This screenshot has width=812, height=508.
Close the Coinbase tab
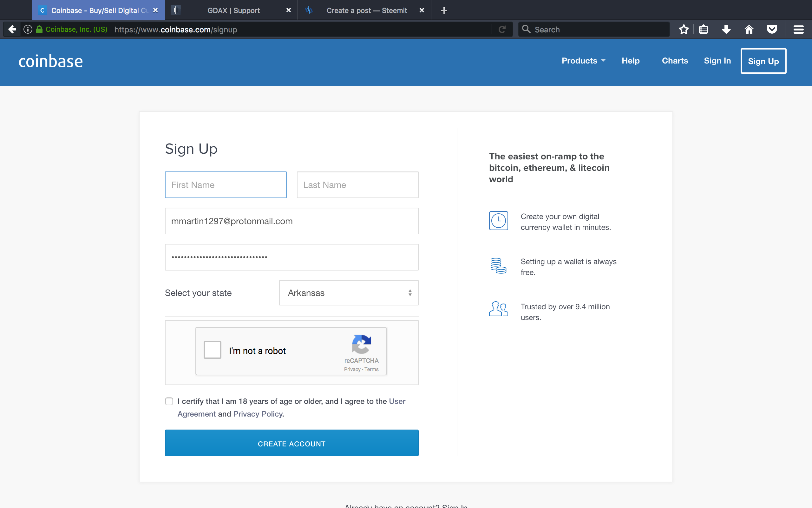coord(155,10)
